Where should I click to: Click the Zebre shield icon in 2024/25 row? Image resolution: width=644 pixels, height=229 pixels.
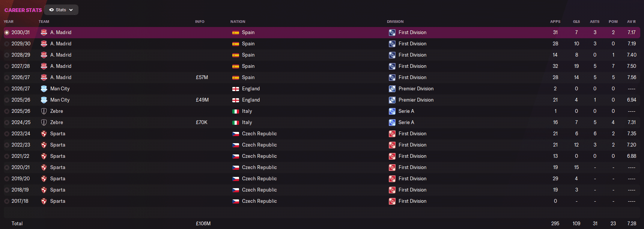tap(44, 123)
